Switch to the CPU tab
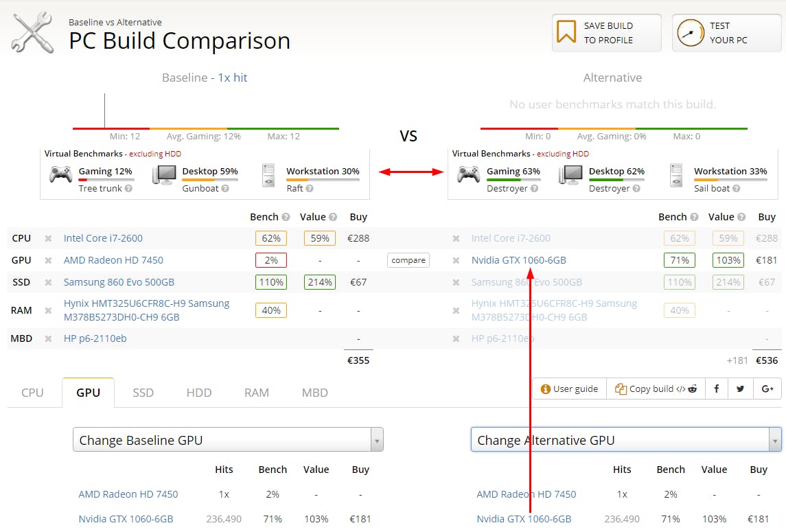786x532 pixels. click(32, 393)
